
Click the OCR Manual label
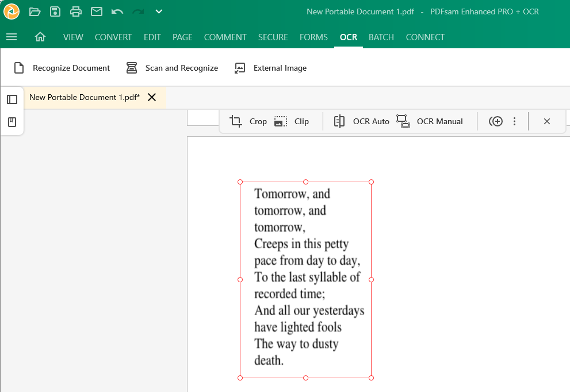coord(440,121)
